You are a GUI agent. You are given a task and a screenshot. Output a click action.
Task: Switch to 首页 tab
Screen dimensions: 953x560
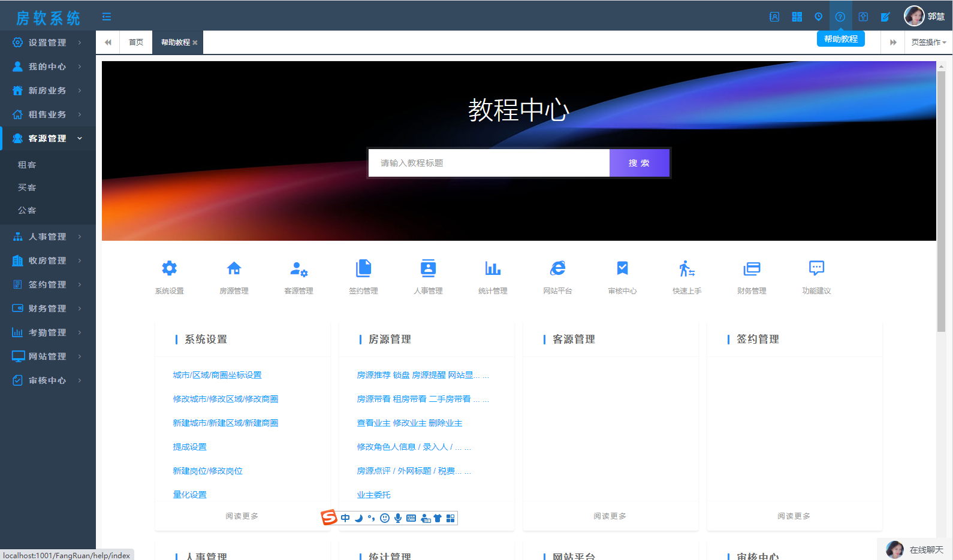(136, 43)
